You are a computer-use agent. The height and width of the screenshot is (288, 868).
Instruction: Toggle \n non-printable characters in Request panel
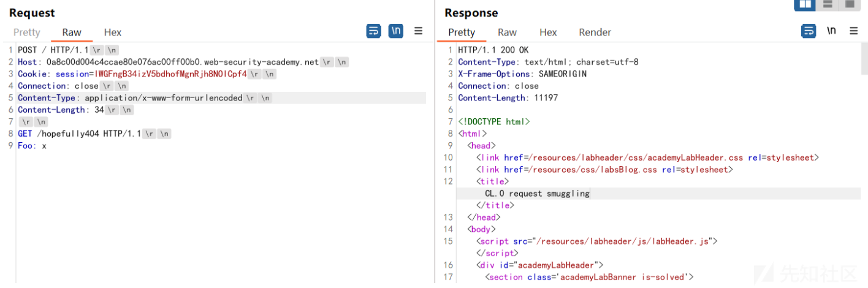[396, 31]
